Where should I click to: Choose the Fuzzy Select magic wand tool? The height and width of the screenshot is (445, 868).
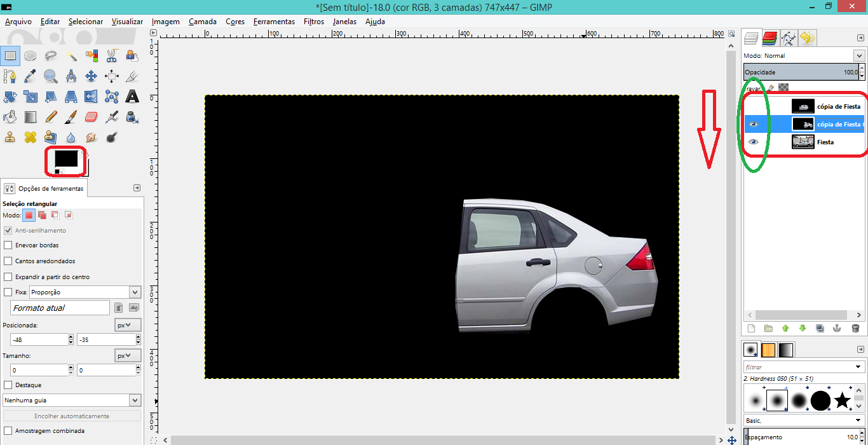click(71, 56)
